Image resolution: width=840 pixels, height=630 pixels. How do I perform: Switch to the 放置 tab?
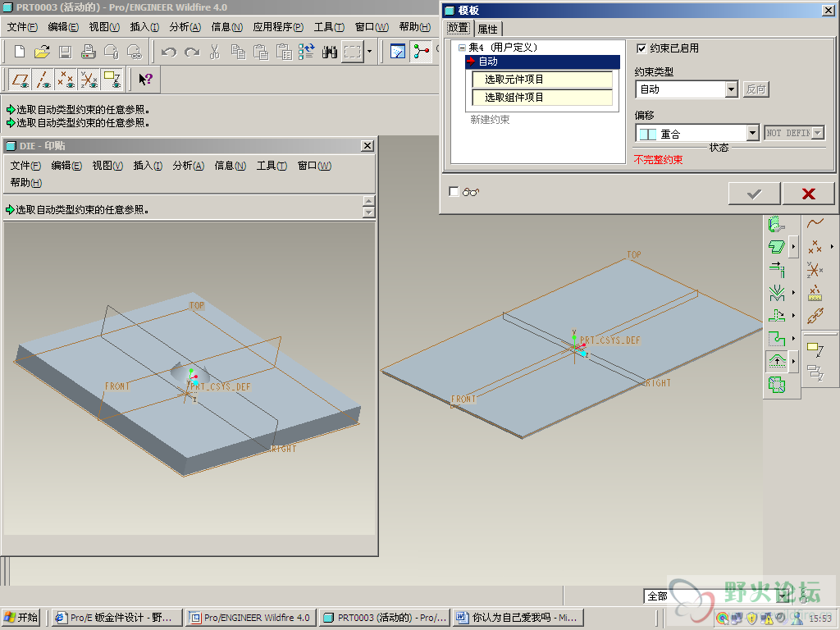point(459,29)
